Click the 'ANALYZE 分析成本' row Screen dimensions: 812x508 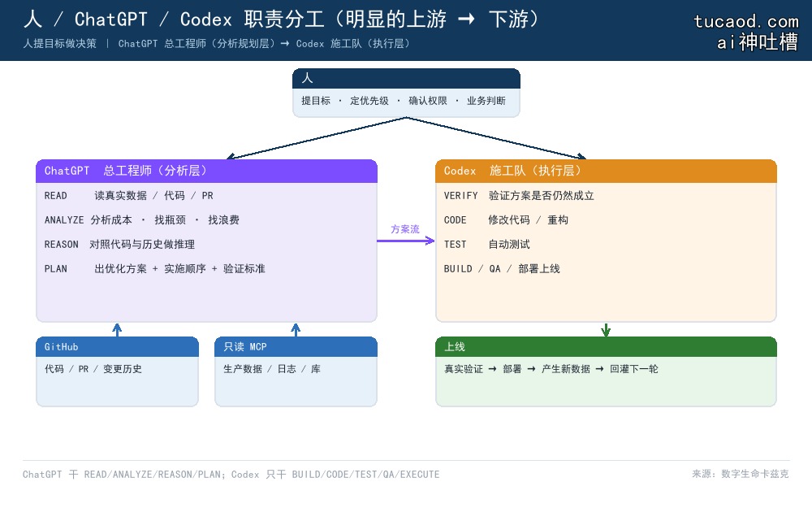click(141, 219)
